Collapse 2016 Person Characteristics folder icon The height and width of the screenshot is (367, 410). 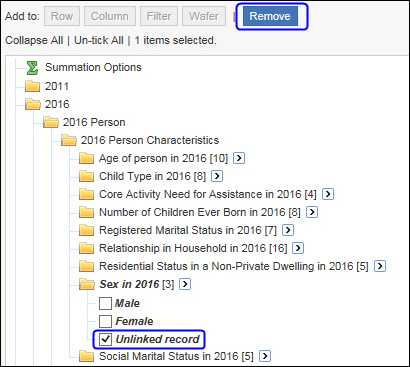69,140
